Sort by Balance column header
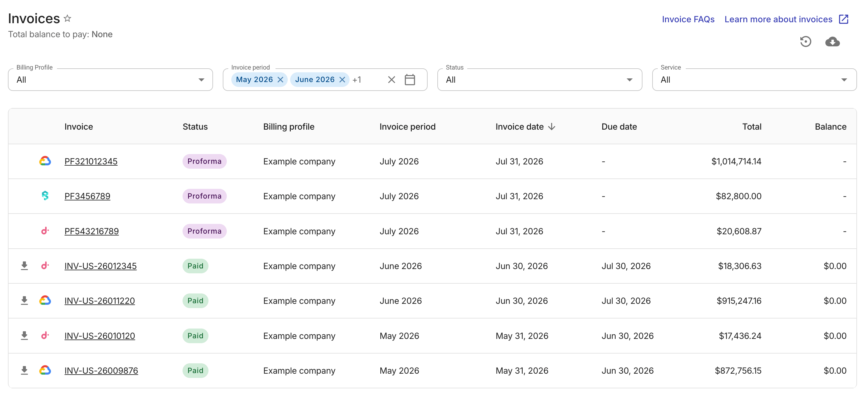Screen dimensions: 868x399 point(831,127)
